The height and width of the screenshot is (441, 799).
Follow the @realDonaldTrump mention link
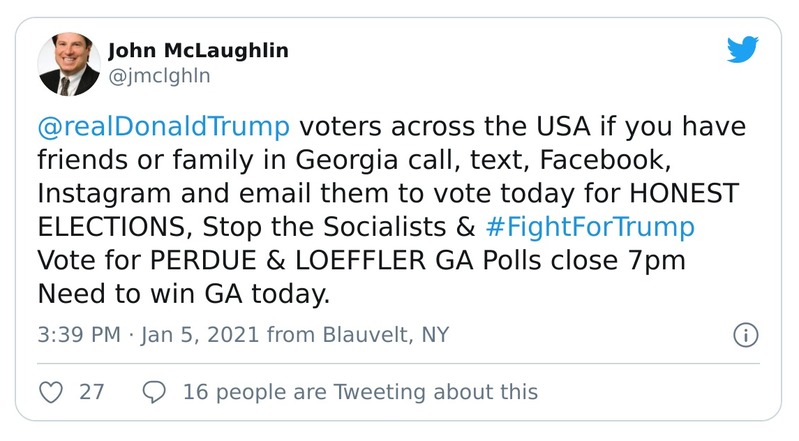tap(164, 128)
